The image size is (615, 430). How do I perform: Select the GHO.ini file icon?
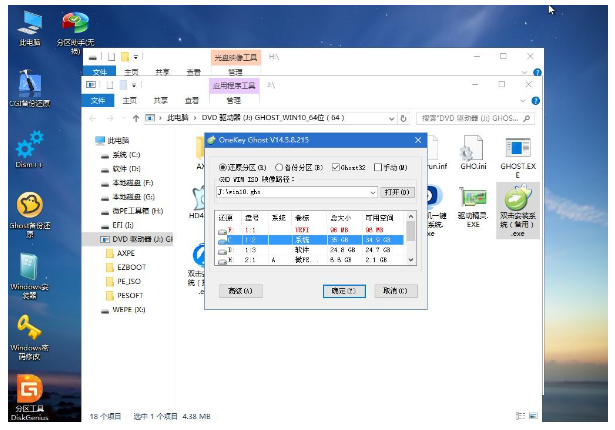473,152
